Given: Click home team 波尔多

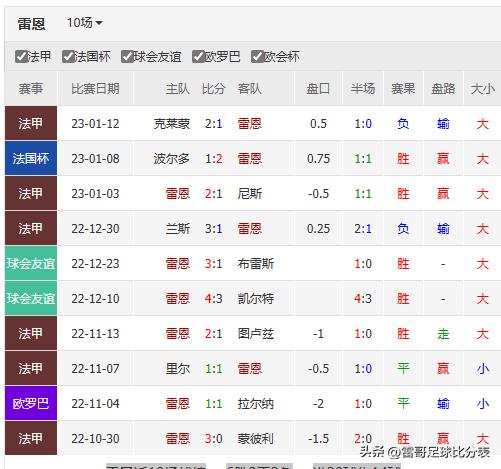Looking at the screenshot, I should (172, 159).
